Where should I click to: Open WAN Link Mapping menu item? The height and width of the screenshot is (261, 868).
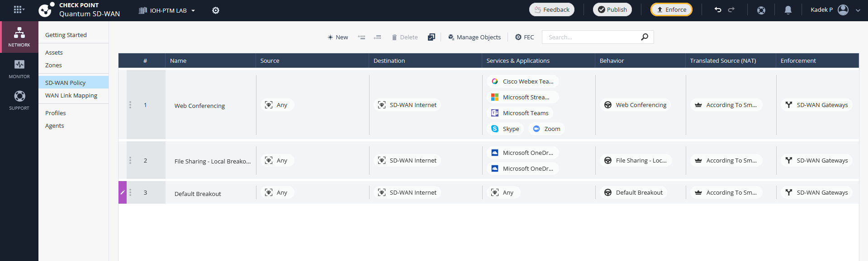pos(71,96)
